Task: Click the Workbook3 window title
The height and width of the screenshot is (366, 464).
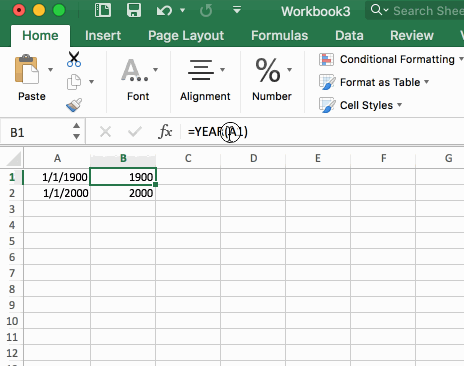Action: (x=316, y=11)
